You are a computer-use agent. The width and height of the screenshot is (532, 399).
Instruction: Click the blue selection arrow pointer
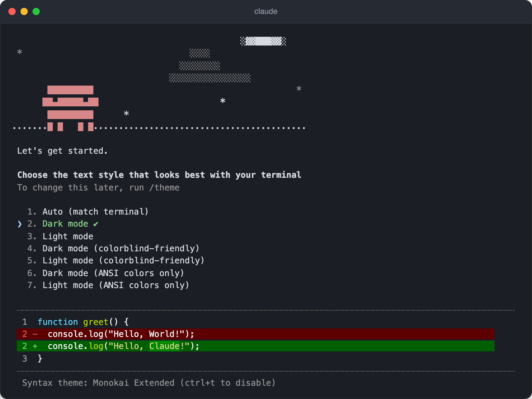pos(20,224)
